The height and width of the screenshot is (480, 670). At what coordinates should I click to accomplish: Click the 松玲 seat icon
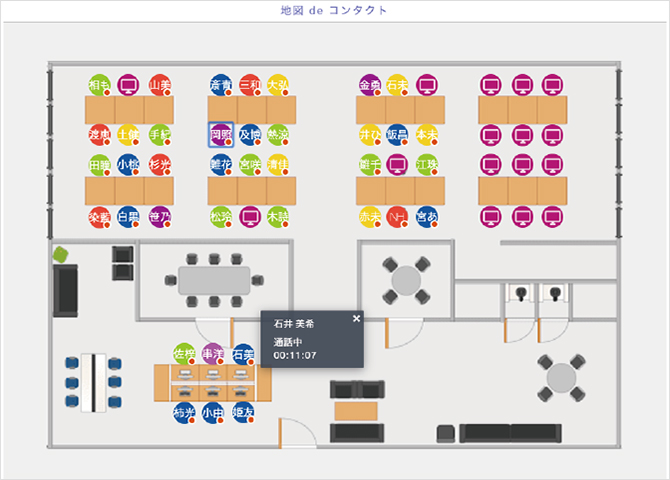point(221,217)
